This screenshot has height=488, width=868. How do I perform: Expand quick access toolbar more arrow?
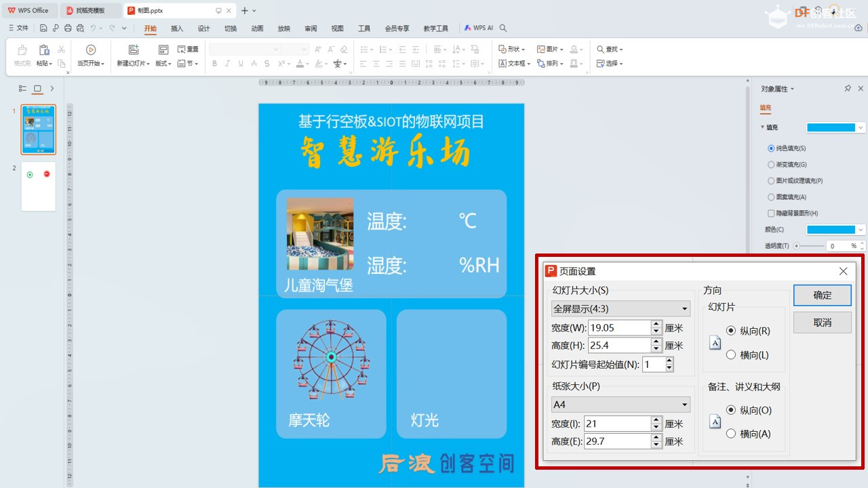124,28
